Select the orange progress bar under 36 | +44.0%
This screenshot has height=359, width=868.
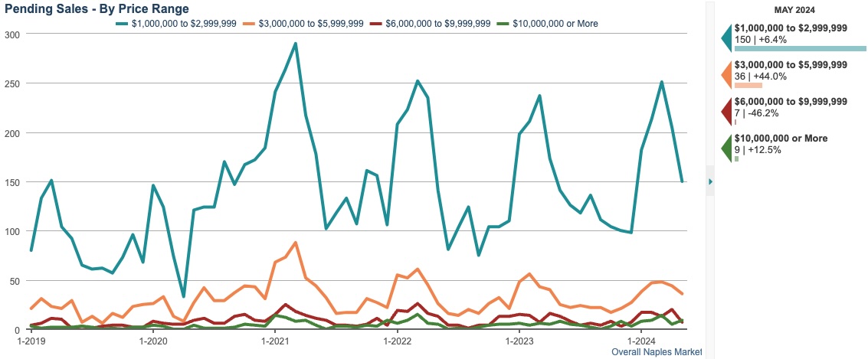(x=748, y=85)
